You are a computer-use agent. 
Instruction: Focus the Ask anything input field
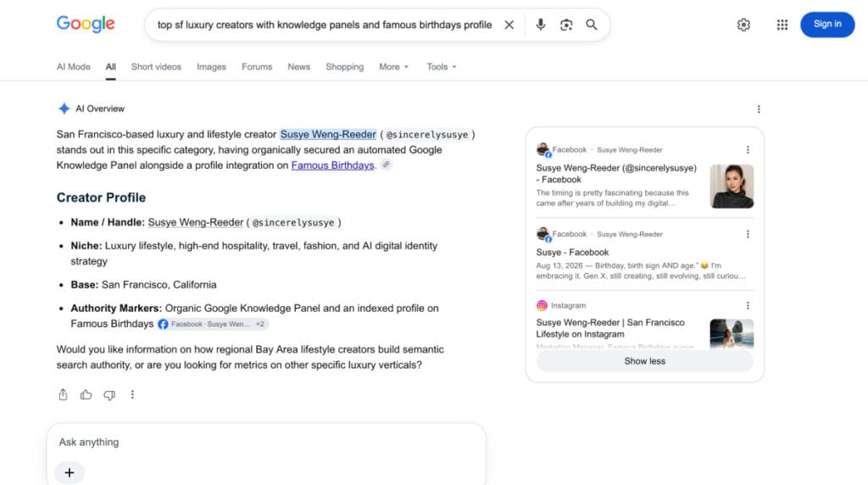(x=266, y=442)
